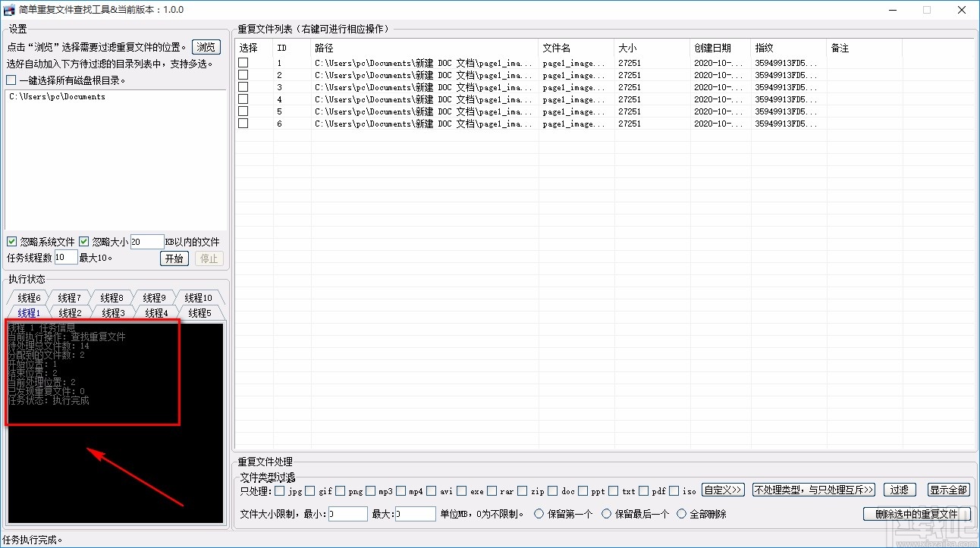Click the 任务执行完成 status bar text
Screen dimensions: 980x548
[x=33, y=540]
